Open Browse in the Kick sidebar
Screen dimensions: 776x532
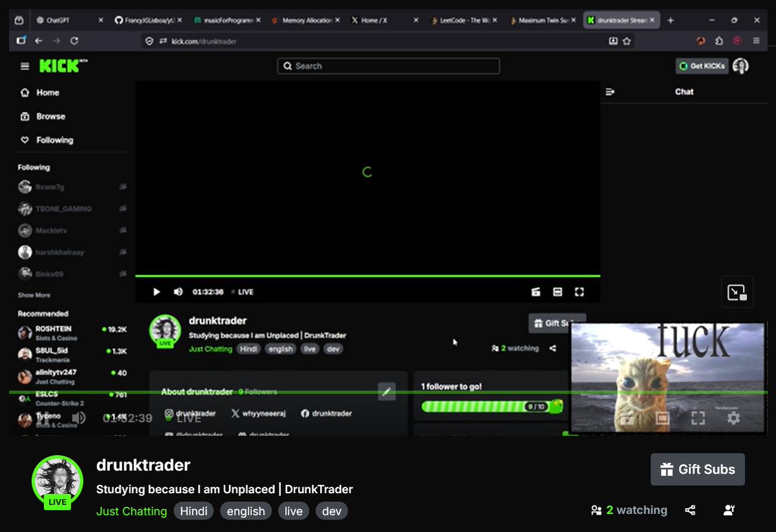(43, 116)
